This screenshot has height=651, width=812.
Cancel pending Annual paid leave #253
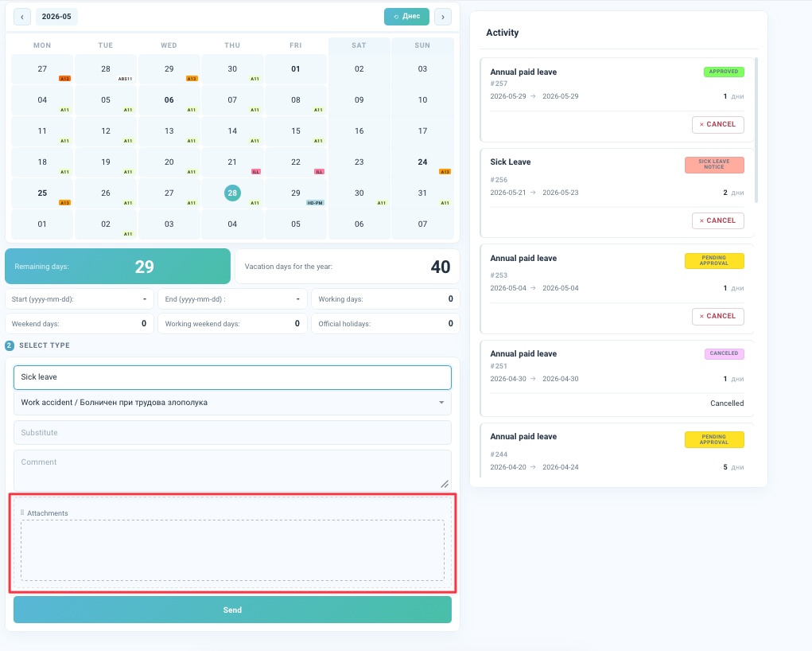(717, 316)
